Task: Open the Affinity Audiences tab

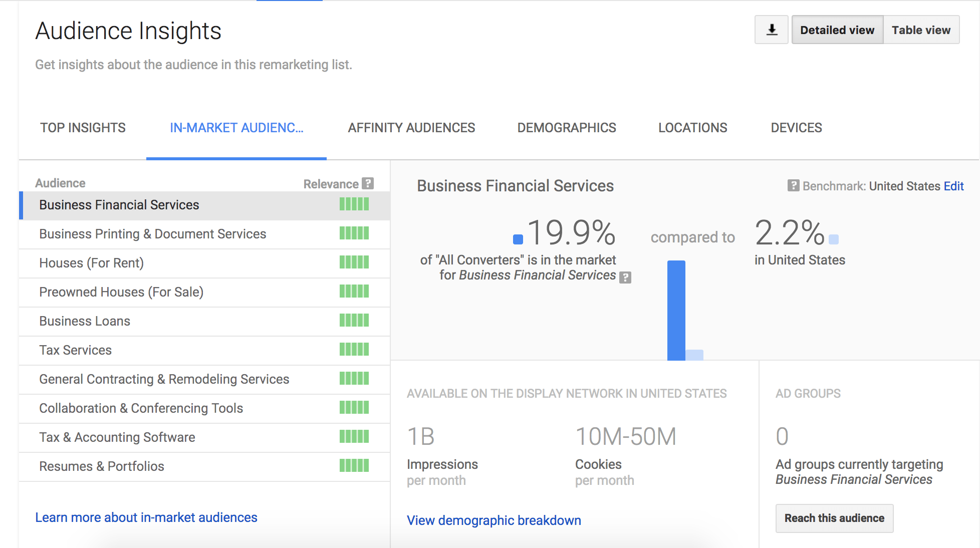Action: point(411,128)
